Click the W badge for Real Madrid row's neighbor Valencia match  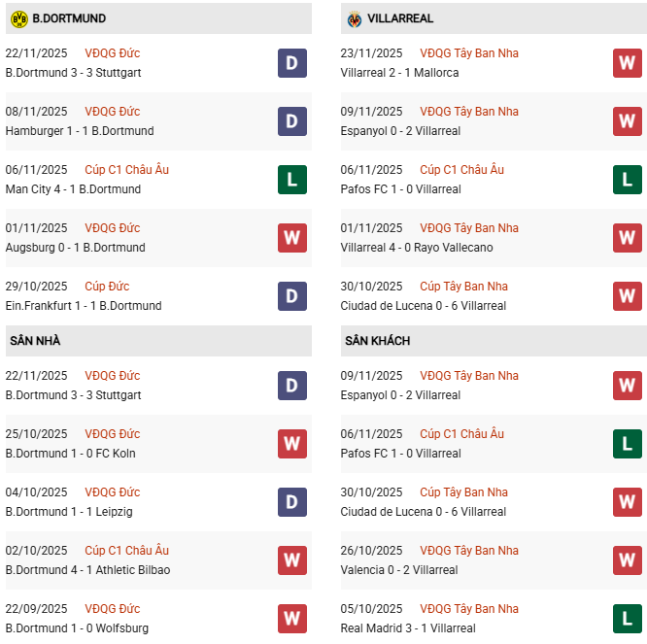(628, 560)
